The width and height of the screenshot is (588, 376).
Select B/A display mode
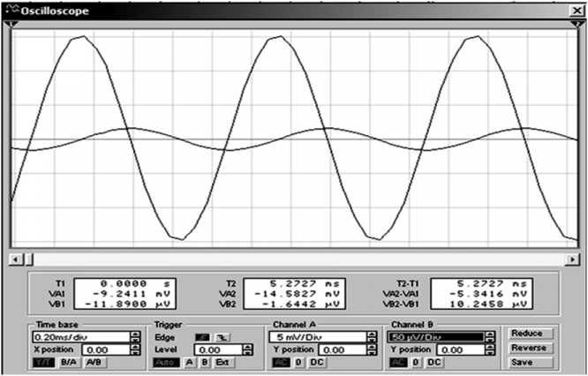click(68, 363)
